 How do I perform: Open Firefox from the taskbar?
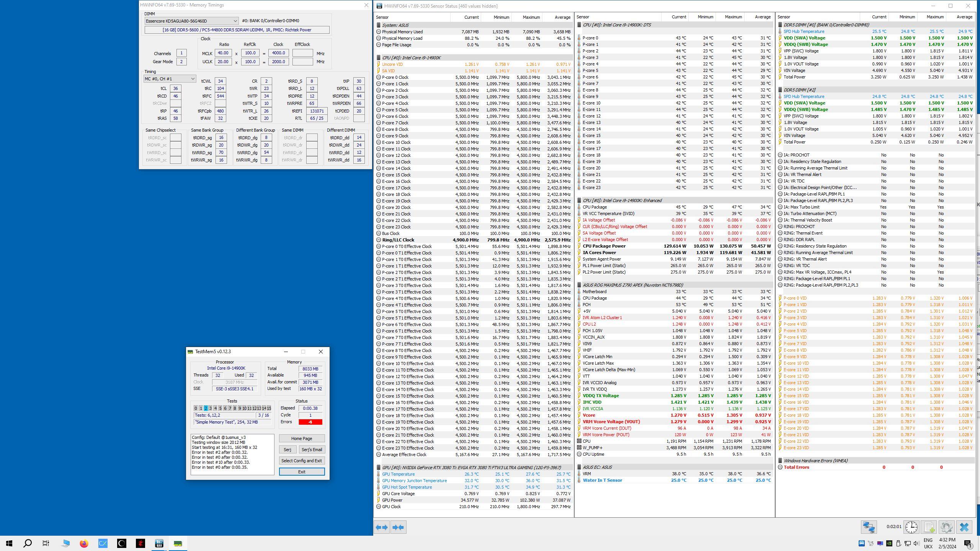point(84,543)
